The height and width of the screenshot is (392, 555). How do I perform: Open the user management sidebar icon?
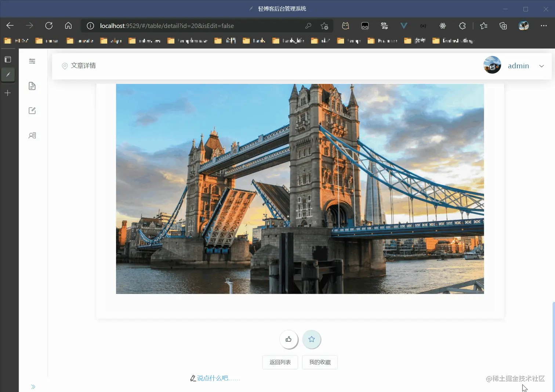point(32,135)
